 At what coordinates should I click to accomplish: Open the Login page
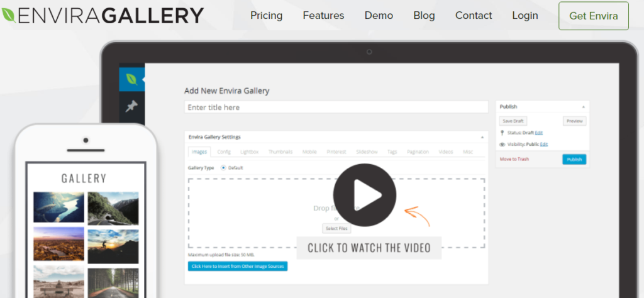coord(525,16)
